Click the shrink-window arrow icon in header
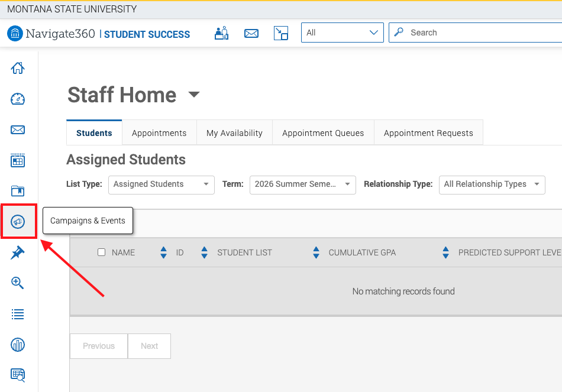Viewport: 562px width, 392px height. tap(280, 33)
